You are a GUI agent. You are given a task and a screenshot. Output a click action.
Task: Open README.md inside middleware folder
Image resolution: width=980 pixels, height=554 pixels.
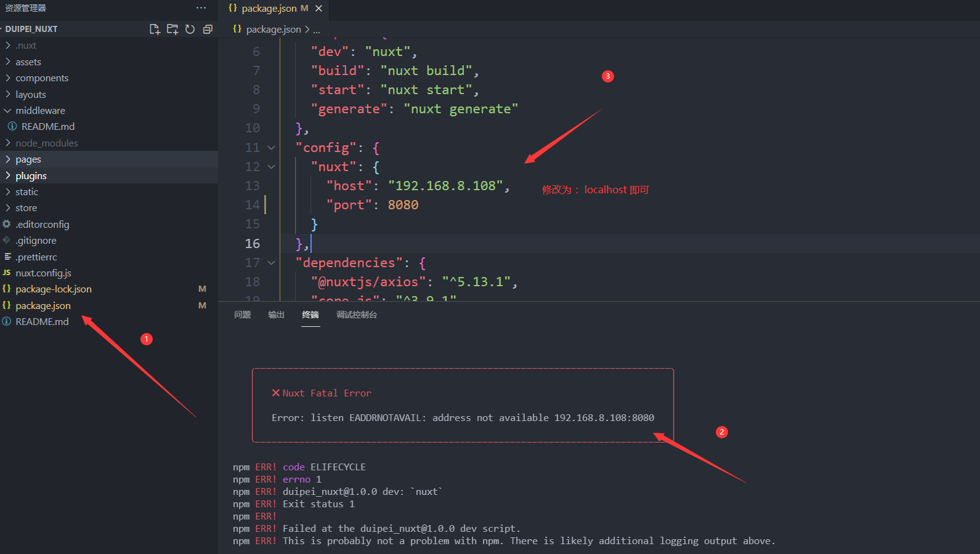click(x=109, y=126)
